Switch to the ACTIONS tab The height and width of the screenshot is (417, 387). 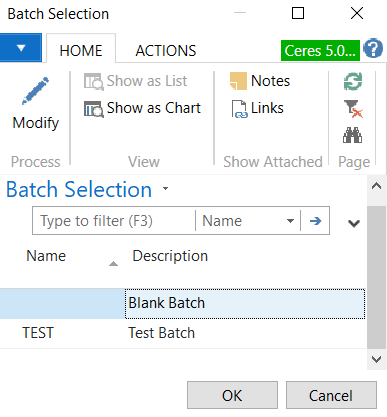tap(166, 51)
